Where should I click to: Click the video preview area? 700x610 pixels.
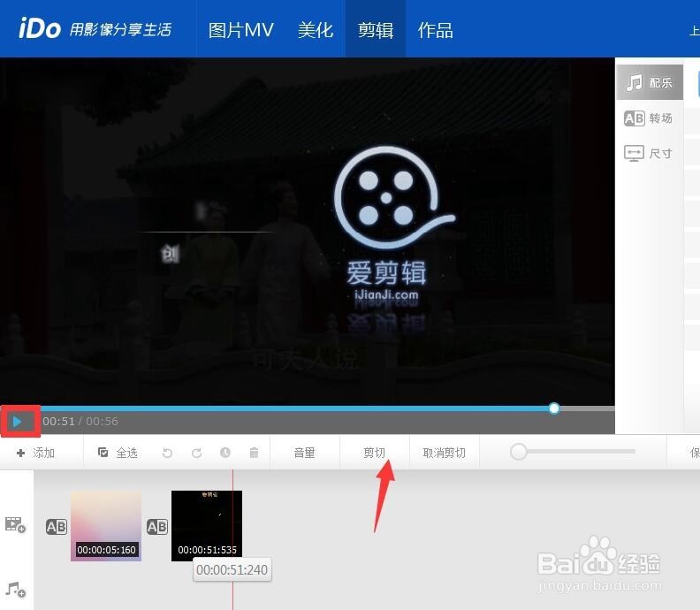[308, 231]
